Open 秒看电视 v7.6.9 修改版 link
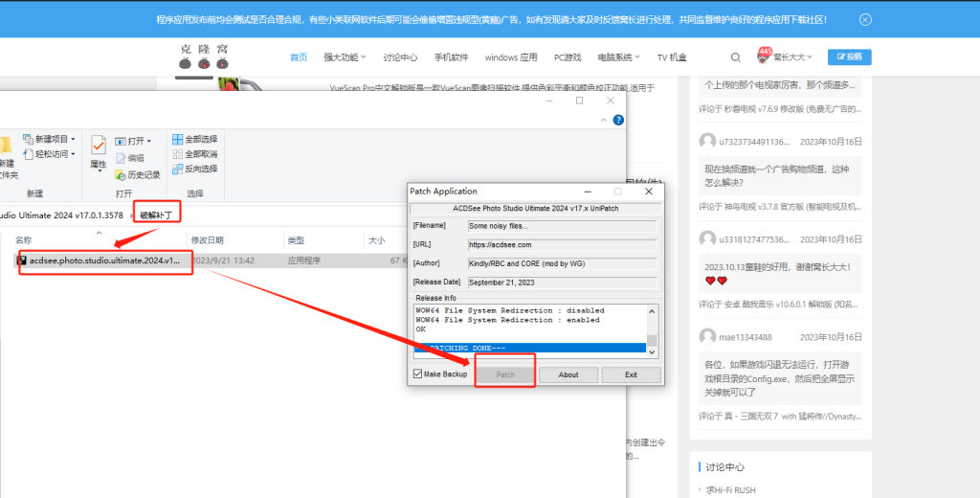The height and width of the screenshot is (498, 980). tap(792, 109)
